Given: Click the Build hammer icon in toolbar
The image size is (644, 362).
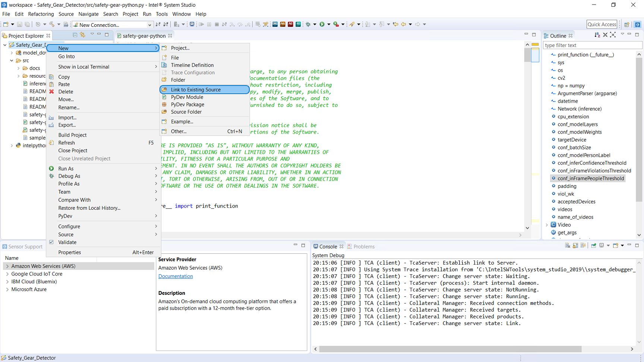Looking at the screenshot, I should pyautogui.click(x=52, y=24).
